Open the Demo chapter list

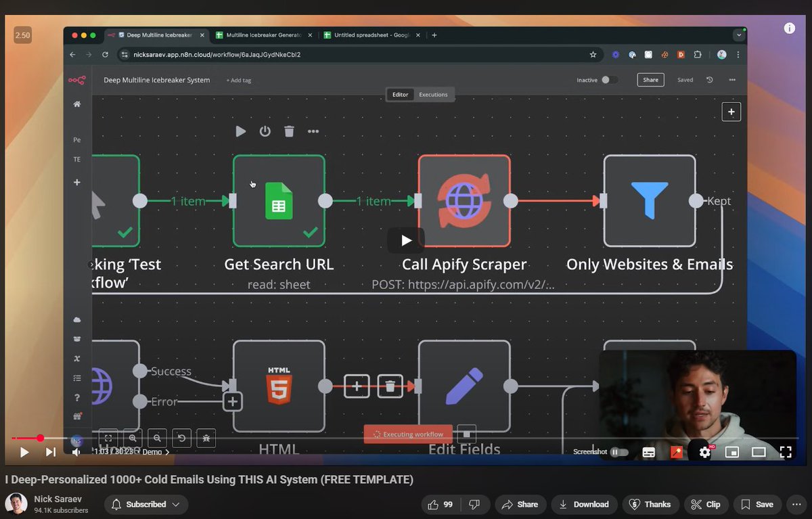tap(155, 452)
